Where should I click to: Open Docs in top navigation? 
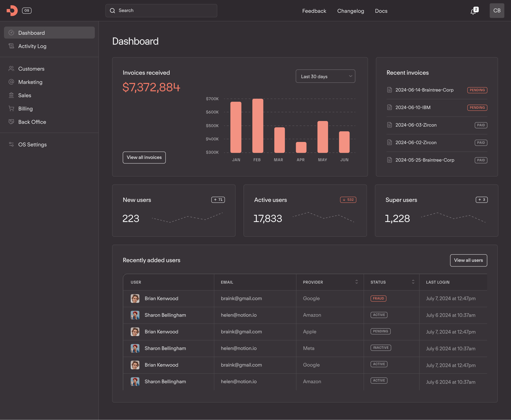click(x=381, y=11)
